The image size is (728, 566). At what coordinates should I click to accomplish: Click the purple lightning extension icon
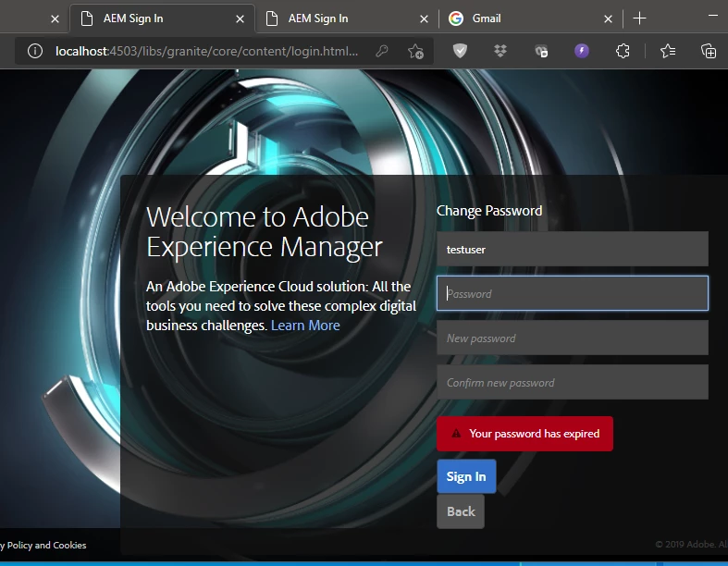(582, 51)
